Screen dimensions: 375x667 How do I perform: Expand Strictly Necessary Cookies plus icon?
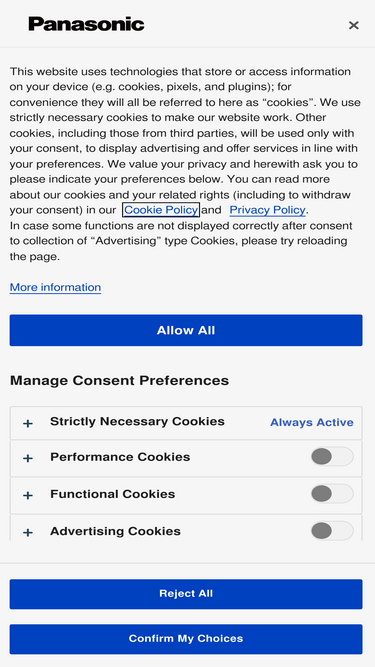(28, 423)
